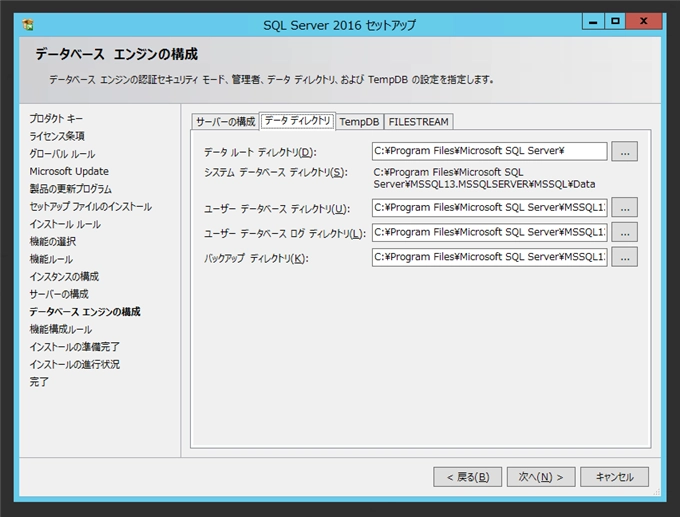Click the データ ルート ディレクトリ(D) label
This screenshot has width=680, height=517.
pyautogui.click(x=260, y=152)
